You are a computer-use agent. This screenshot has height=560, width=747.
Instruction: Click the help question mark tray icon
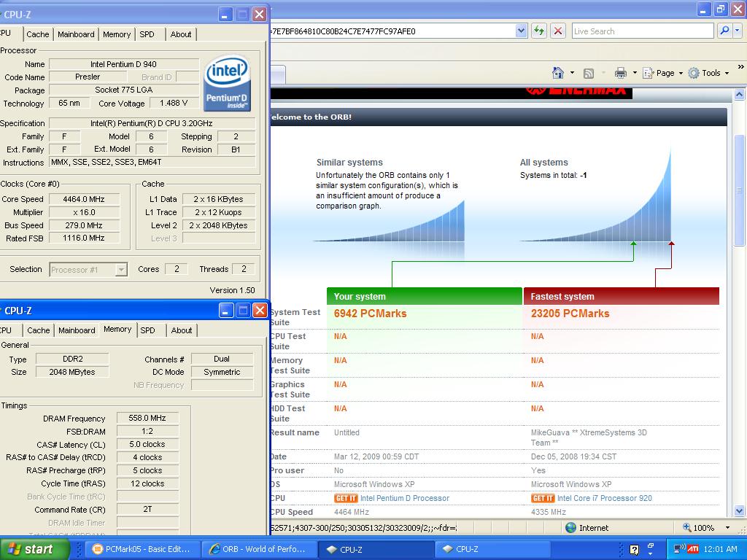pos(634,550)
